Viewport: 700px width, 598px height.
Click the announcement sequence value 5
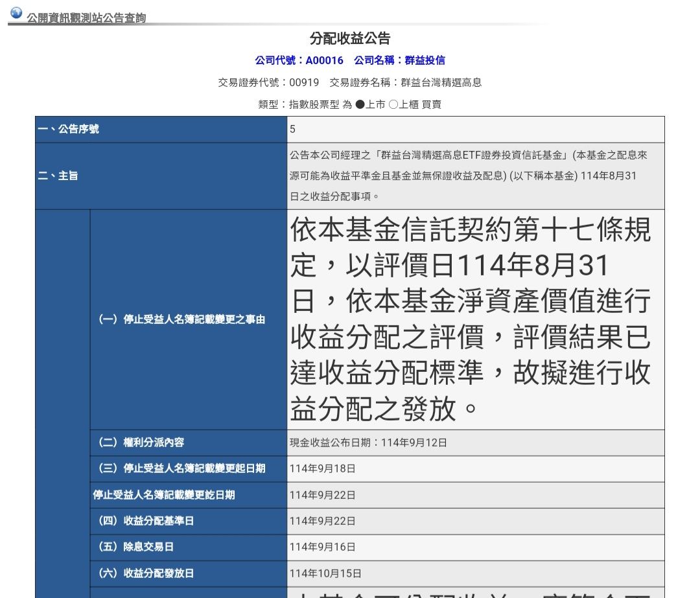(x=293, y=129)
